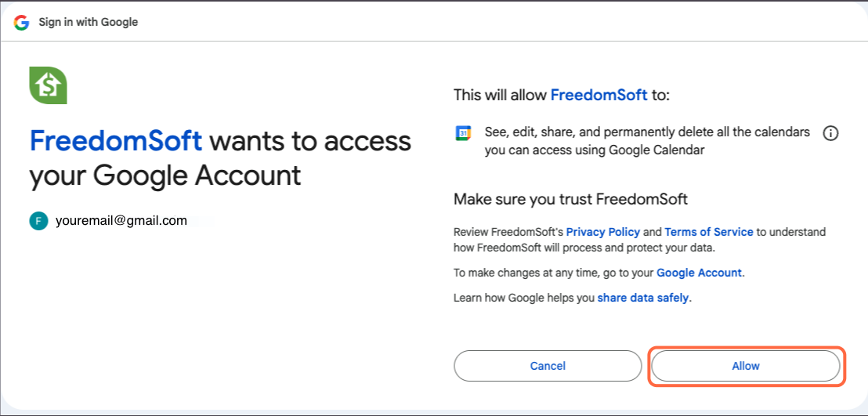
Task: Open the Terms of Service link
Action: [708, 232]
